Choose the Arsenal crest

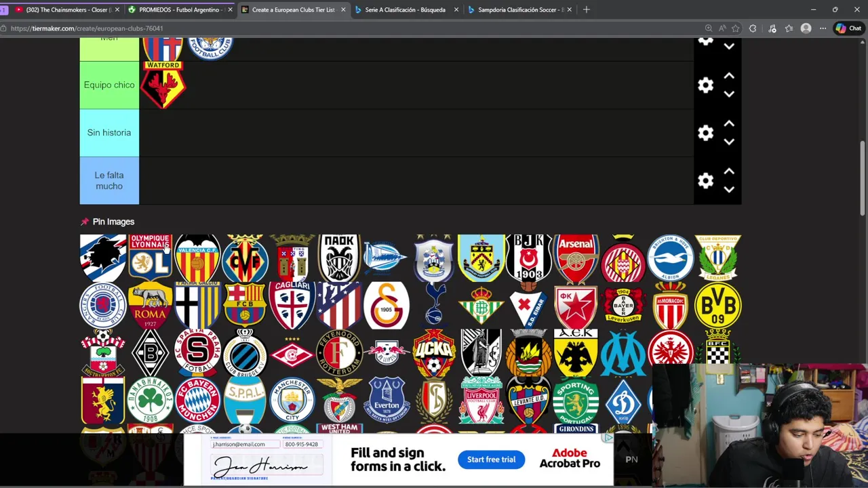pyautogui.click(x=576, y=258)
